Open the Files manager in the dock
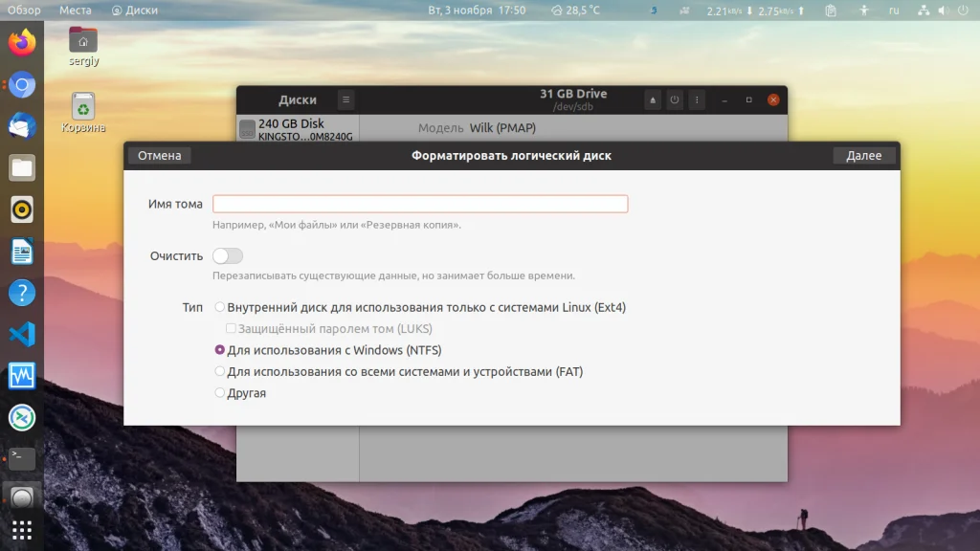Screen dimensions: 980x551 point(22,168)
